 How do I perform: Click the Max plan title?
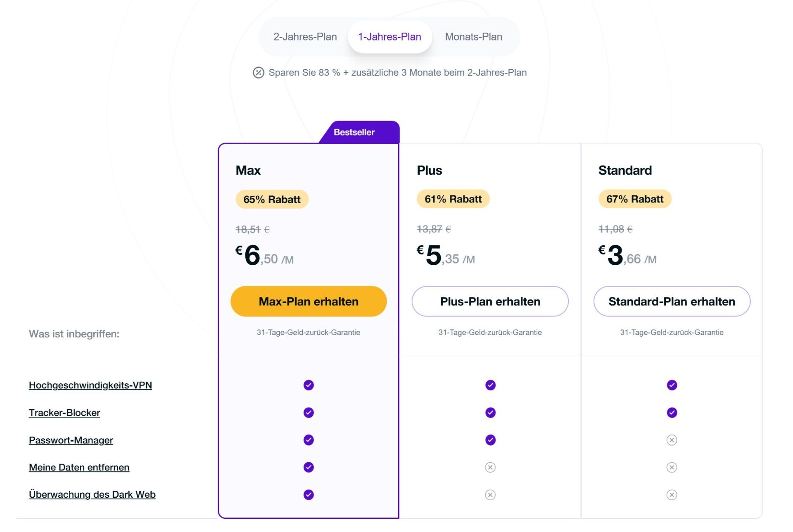point(248,171)
